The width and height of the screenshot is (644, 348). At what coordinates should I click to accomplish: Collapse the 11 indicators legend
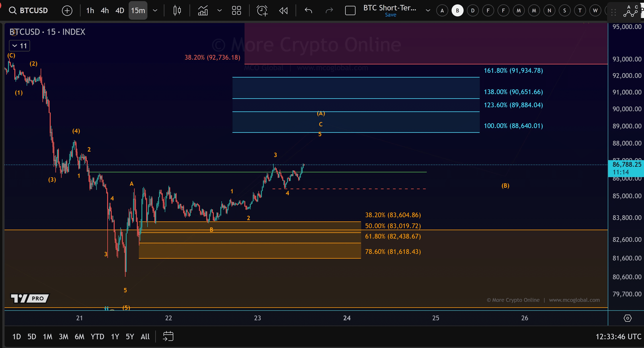(x=19, y=46)
